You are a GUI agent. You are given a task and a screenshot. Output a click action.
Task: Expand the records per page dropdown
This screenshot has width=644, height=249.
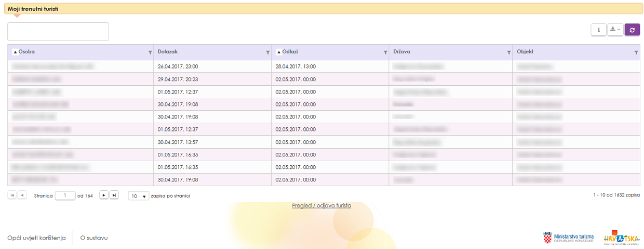coord(139,196)
